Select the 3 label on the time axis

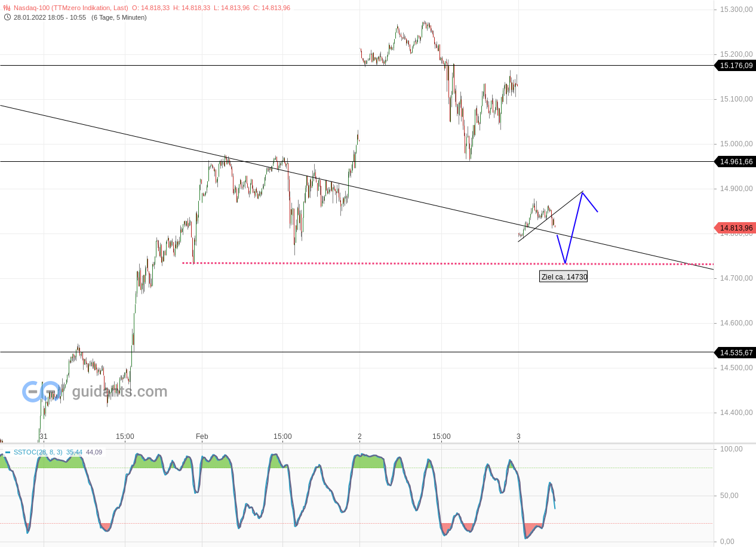coord(518,437)
